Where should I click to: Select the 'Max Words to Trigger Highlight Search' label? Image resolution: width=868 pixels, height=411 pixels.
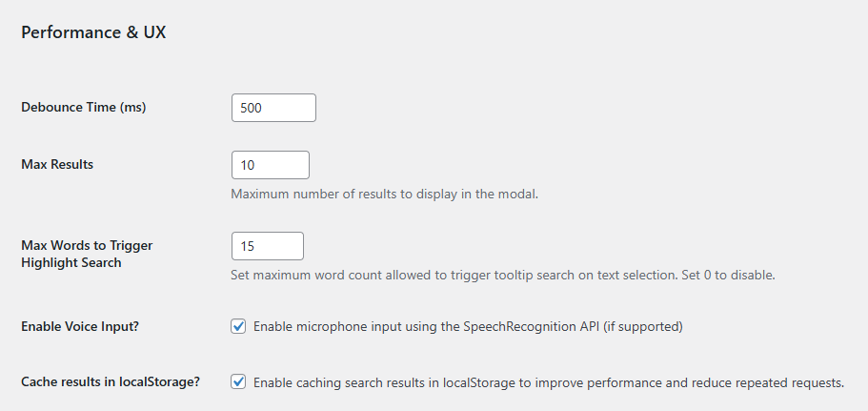(87, 254)
